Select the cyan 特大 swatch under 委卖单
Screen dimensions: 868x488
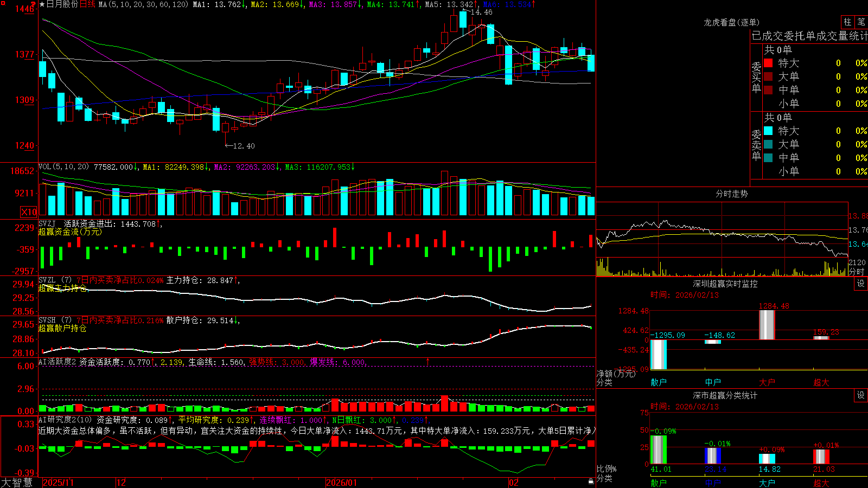pyautogui.click(x=768, y=131)
